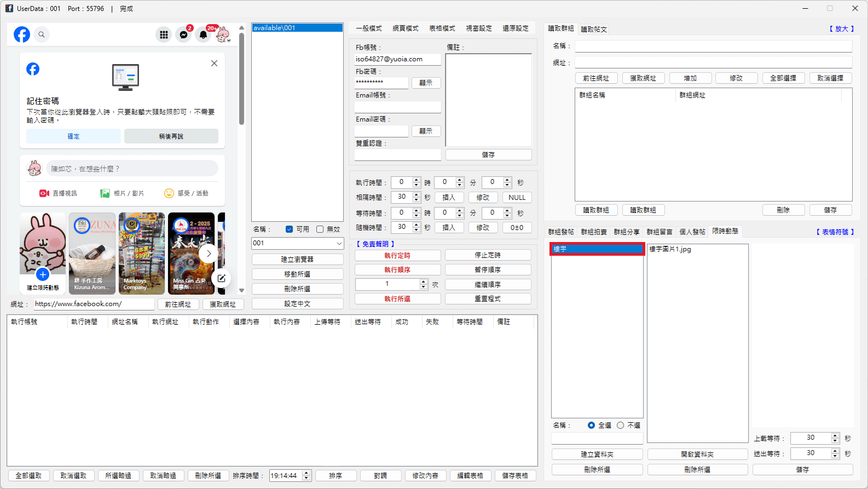Switch to the 個人發帖 tab
The image size is (868, 489).
coord(692,232)
